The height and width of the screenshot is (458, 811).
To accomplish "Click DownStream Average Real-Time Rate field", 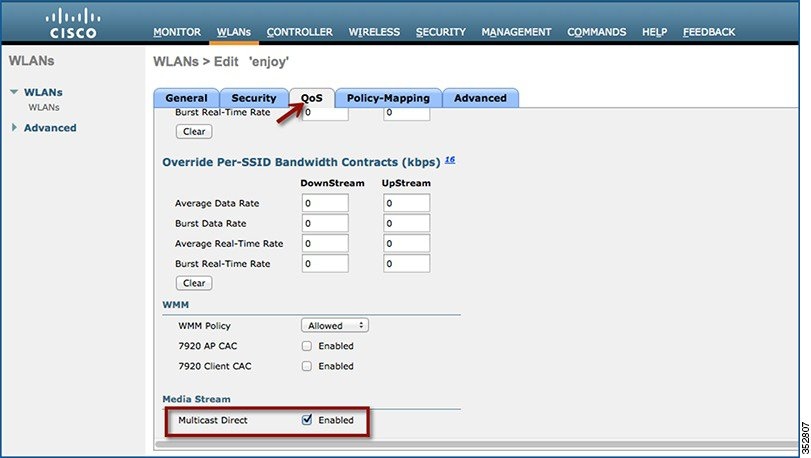I will click(x=325, y=243).
